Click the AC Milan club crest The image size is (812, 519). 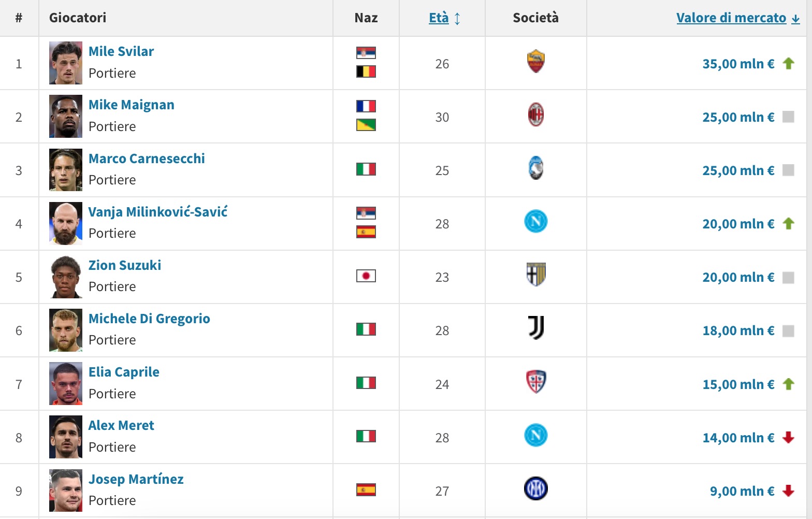(536, 114)
